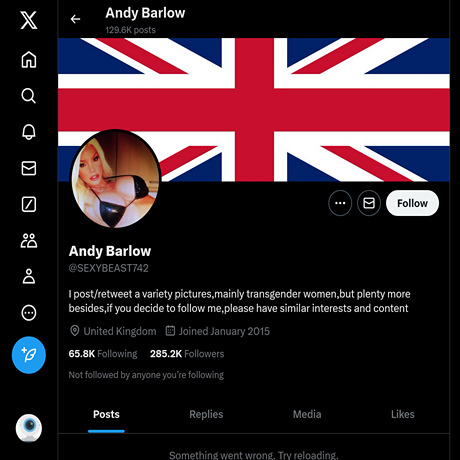Message Andy Barlow via envelope button

[369, 203]
